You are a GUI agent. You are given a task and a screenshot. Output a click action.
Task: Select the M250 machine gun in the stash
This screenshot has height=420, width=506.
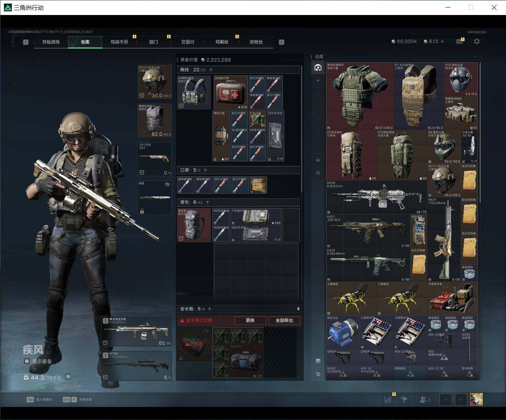(377, 198)
